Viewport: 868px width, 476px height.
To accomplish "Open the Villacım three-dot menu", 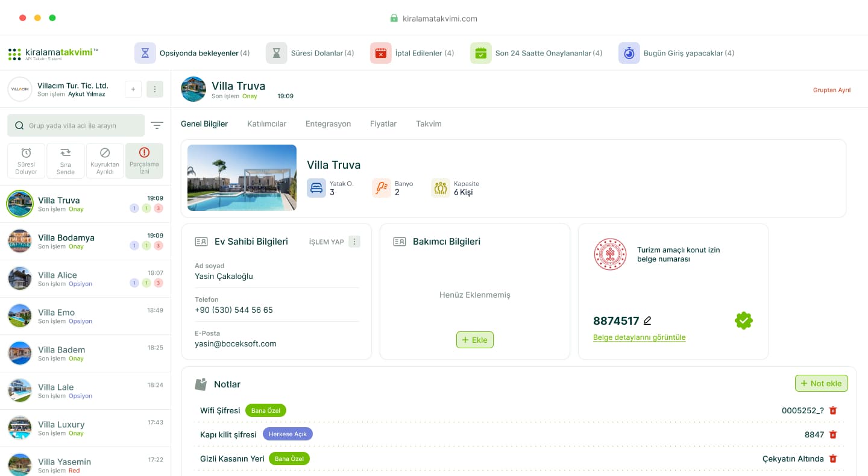I will (x=155, y=89).
